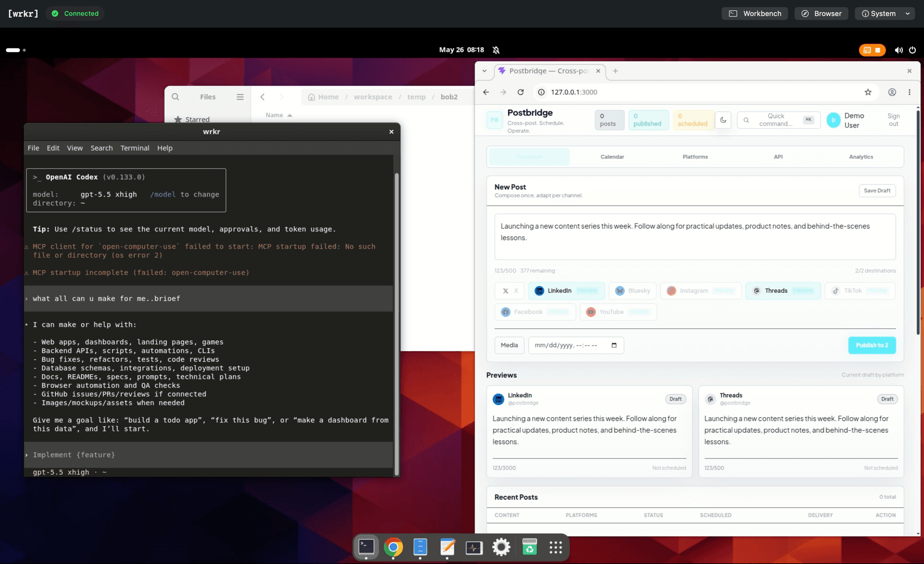Click Save Draft button
This screenshot has height=564, width=924.
point(877,191)
